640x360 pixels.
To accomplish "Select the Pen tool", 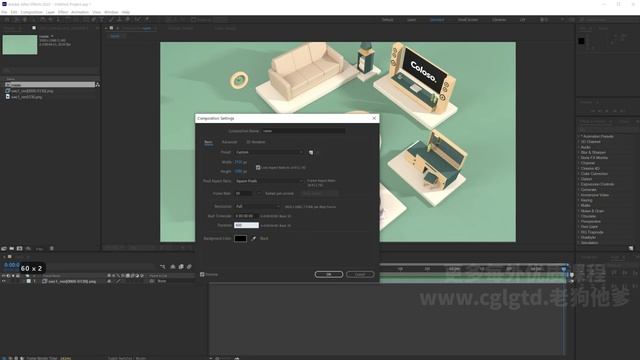I will (93, 19).
